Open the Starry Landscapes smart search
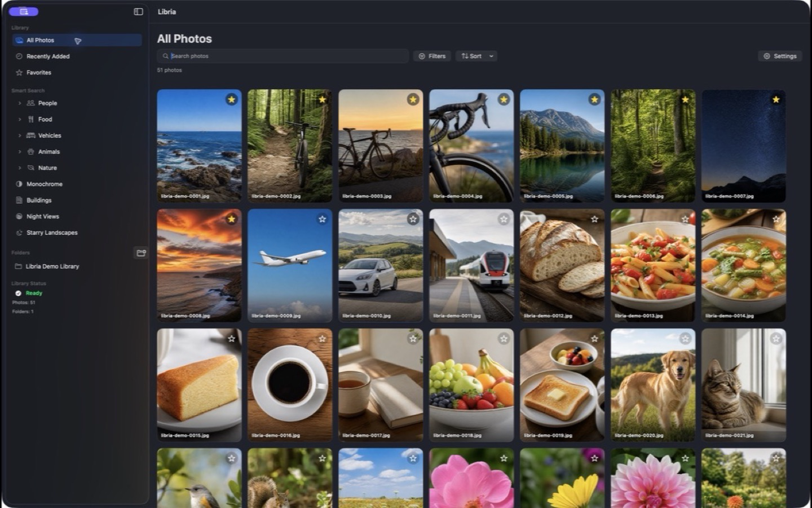This screenshot has width=812, height=508. (77, 233)
